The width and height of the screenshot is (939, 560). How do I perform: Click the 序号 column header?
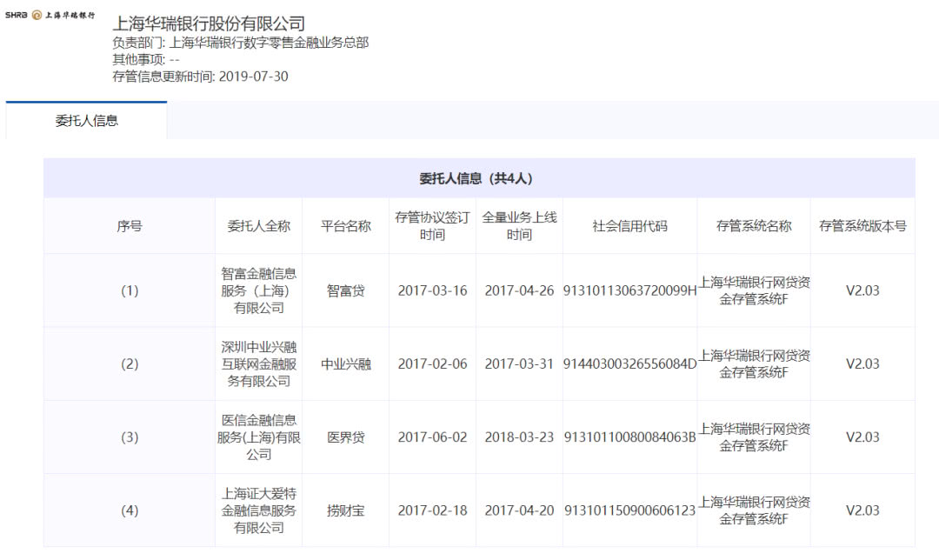(130, 226)
